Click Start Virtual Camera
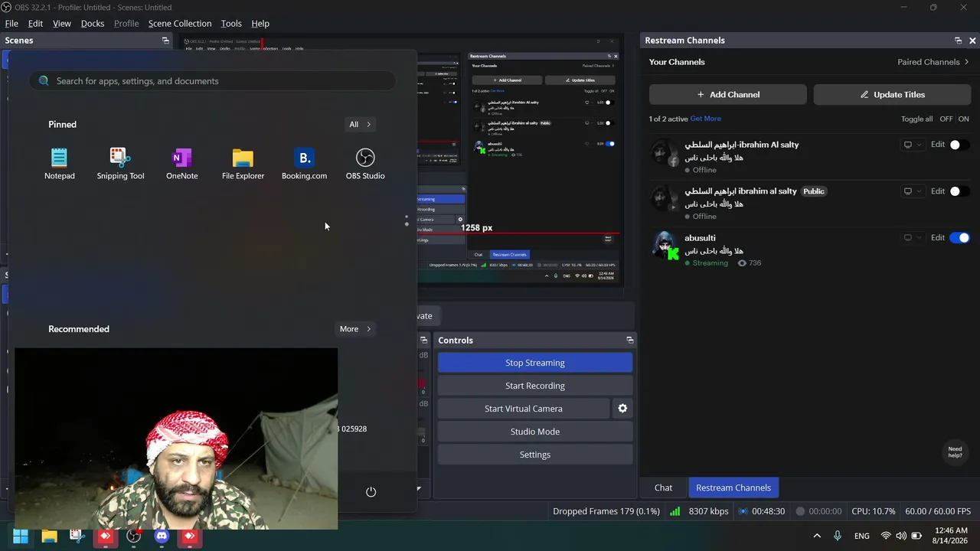 [524, 409]
